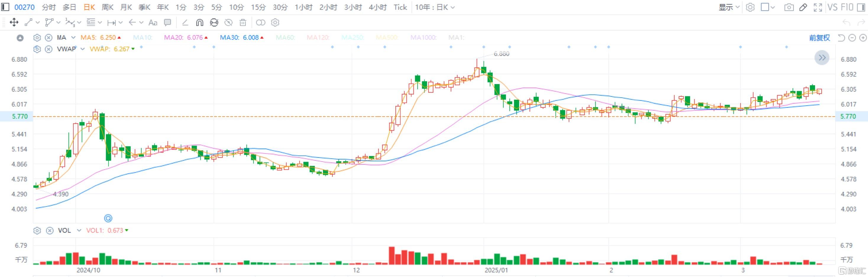Toggle the lock-drawings sync icon
Screen dimensions: 868x277
[x=214, y=22]
